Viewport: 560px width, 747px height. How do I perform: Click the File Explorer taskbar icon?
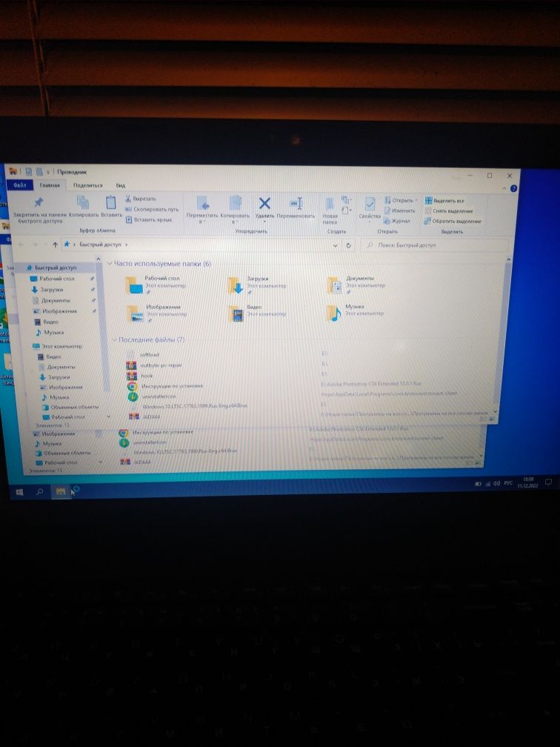(61, 491)
